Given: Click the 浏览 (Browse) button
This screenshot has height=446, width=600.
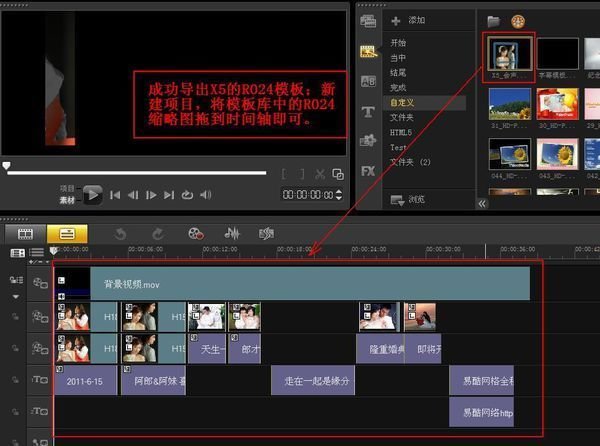Looking at the screenshot, I should 408,200.
